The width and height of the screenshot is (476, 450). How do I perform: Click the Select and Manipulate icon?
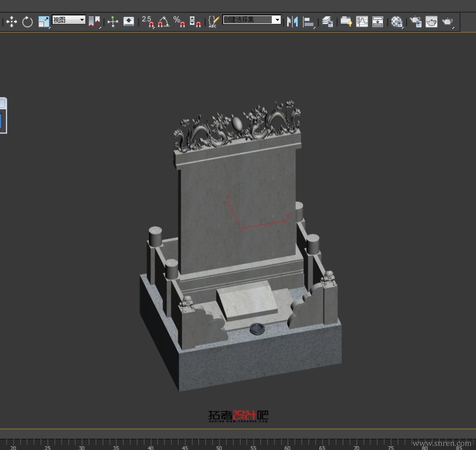113,22
